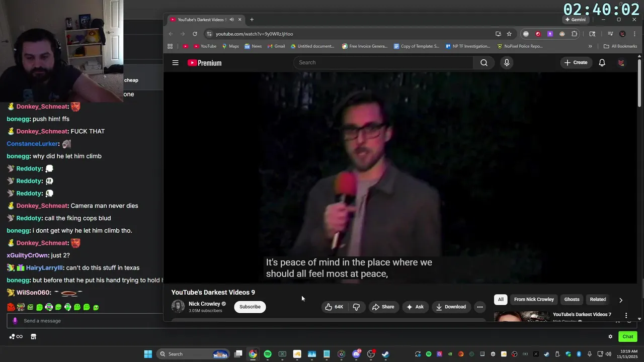Viewport: 644px width, 362px height.
Task: Open chat settings gear icon
Action: (x=610, y=337)
